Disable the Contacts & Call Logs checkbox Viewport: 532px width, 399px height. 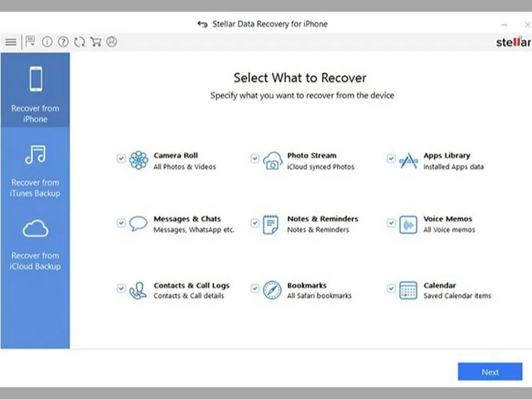tap(121, 289)
